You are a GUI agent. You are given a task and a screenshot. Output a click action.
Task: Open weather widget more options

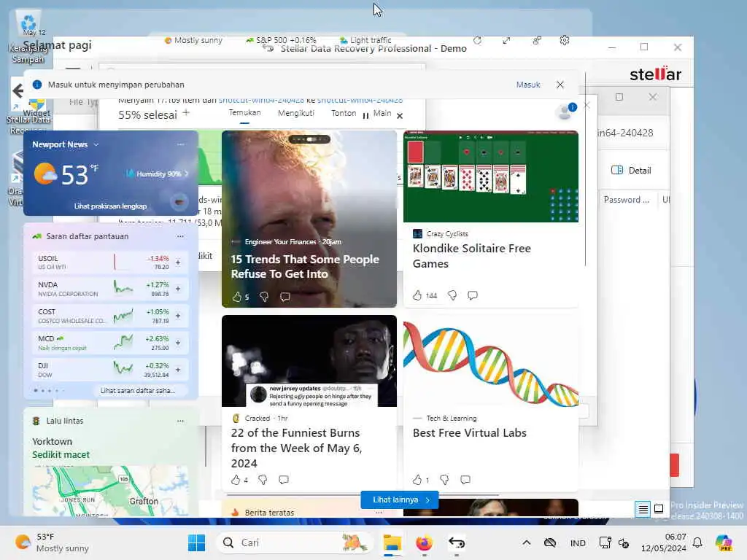[x=181, y=144]
